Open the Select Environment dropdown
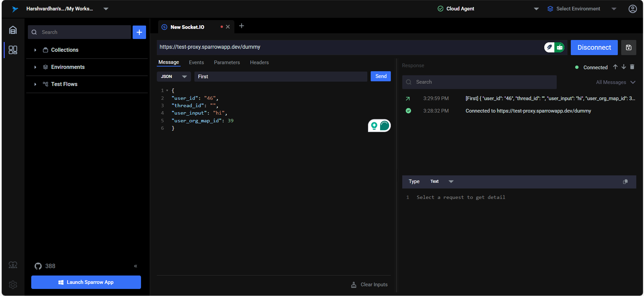644x296 pixels. pyautogui.click(x=614, y=9)
